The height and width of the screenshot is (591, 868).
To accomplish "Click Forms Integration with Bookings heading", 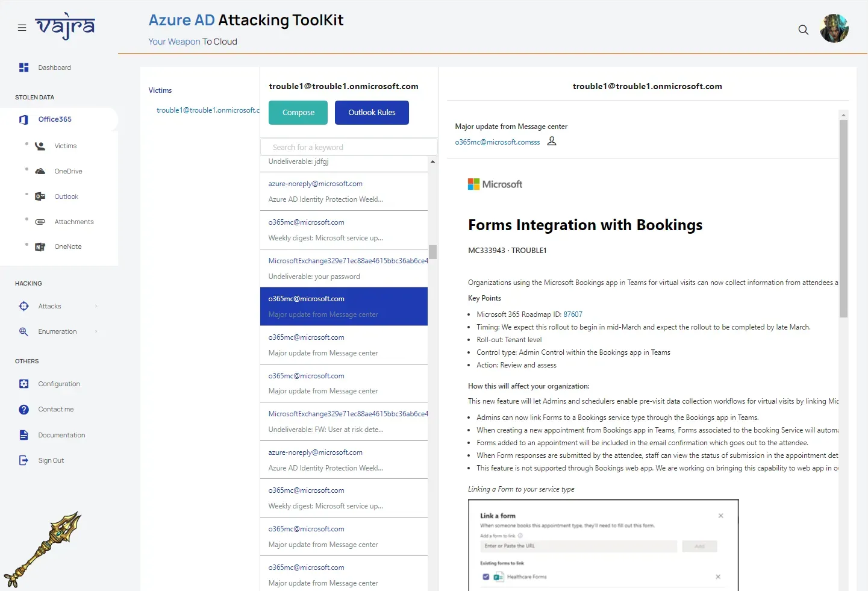I will pos(585,225).
